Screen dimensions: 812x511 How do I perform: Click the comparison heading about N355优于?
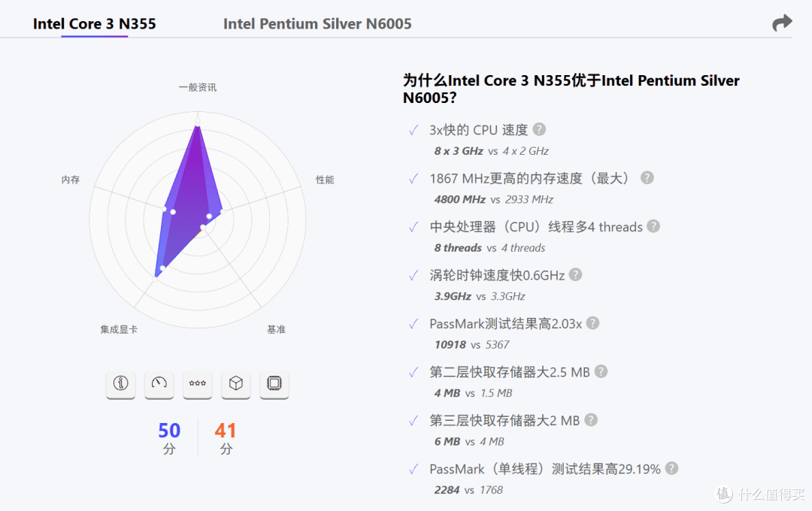571,89
